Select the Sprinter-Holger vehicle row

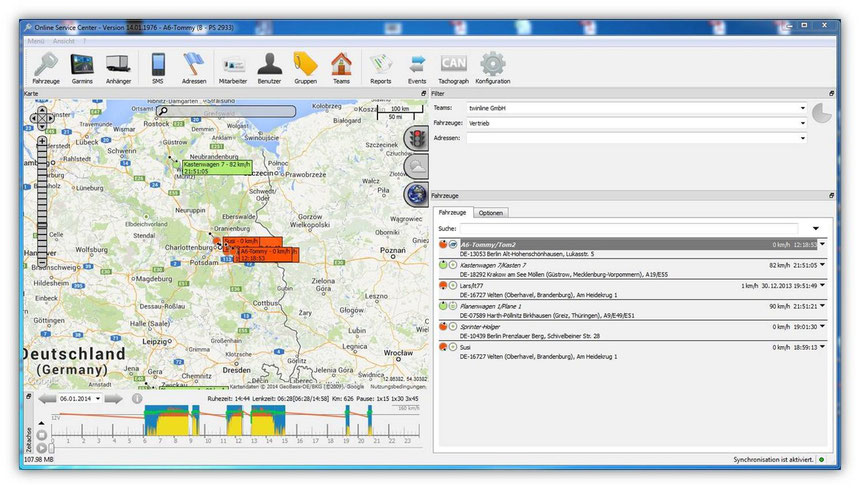(x=632, y=331)
